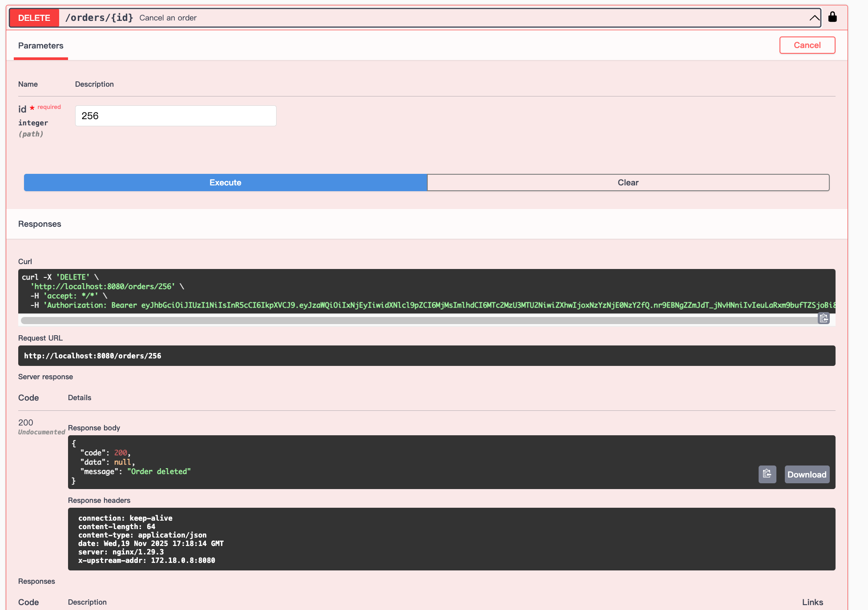
Task: Click the Responses section heading
Action: point(40,224)
